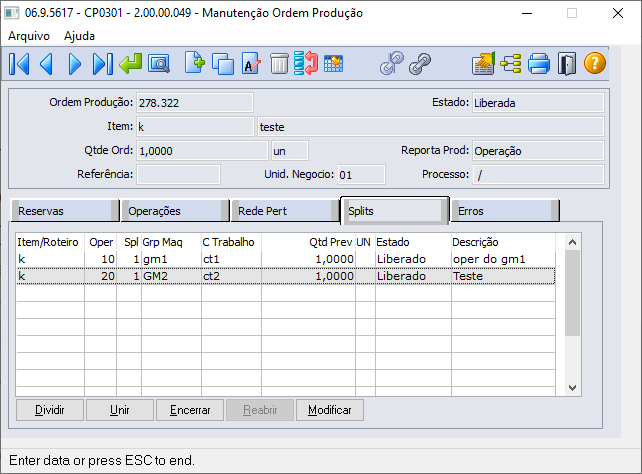Click the description cell oper do gm1
The image size is (642, 474).
503,259
